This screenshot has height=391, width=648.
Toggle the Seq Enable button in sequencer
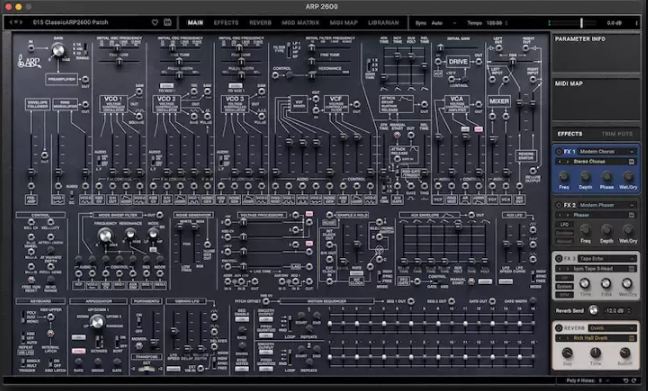(242, 319)
